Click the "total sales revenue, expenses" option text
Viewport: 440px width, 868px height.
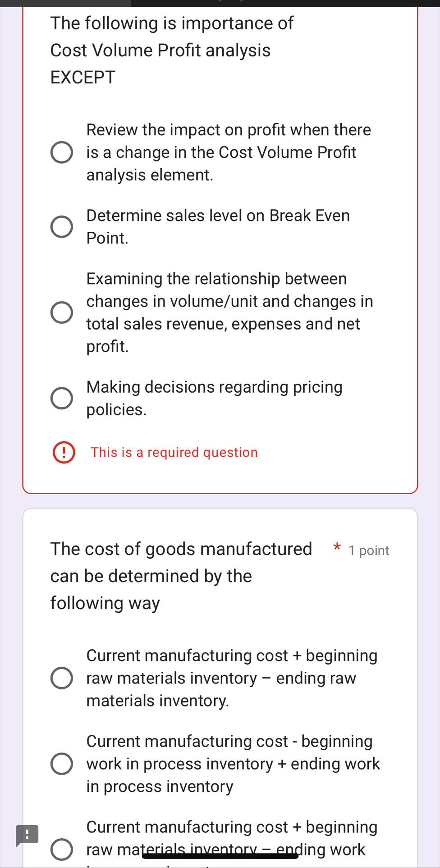(223, 324)
